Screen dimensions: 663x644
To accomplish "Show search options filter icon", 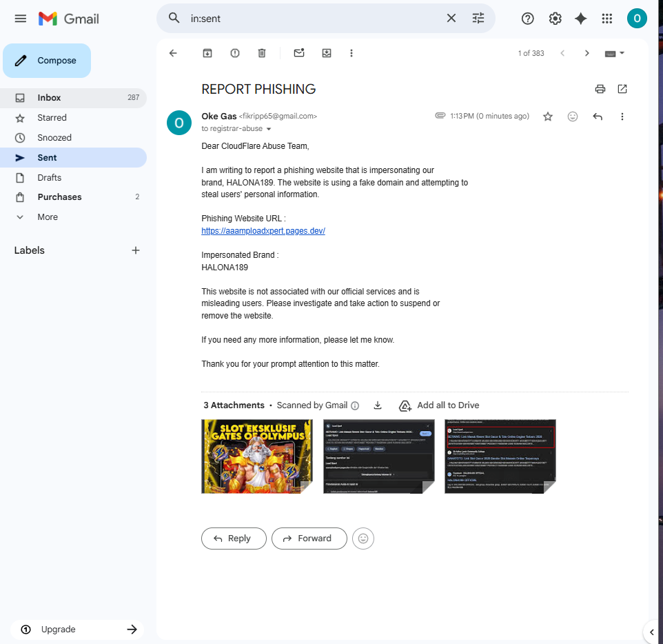I will click(478, 18).
